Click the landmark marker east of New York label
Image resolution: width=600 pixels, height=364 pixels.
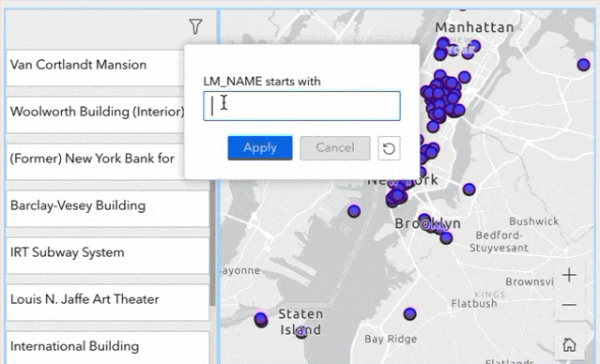pyautogui.click(x=469, y=189)
